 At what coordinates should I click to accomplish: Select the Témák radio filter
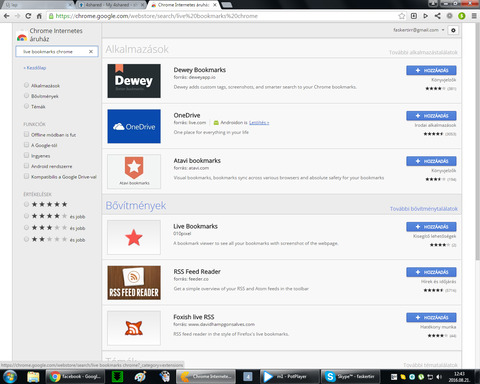[26, 106]
